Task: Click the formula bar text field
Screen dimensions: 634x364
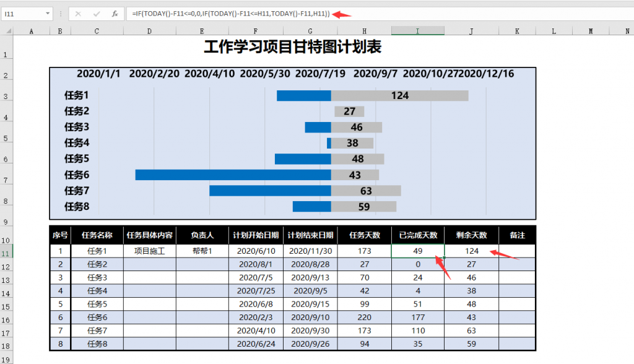Action: [x=380, y=14]
